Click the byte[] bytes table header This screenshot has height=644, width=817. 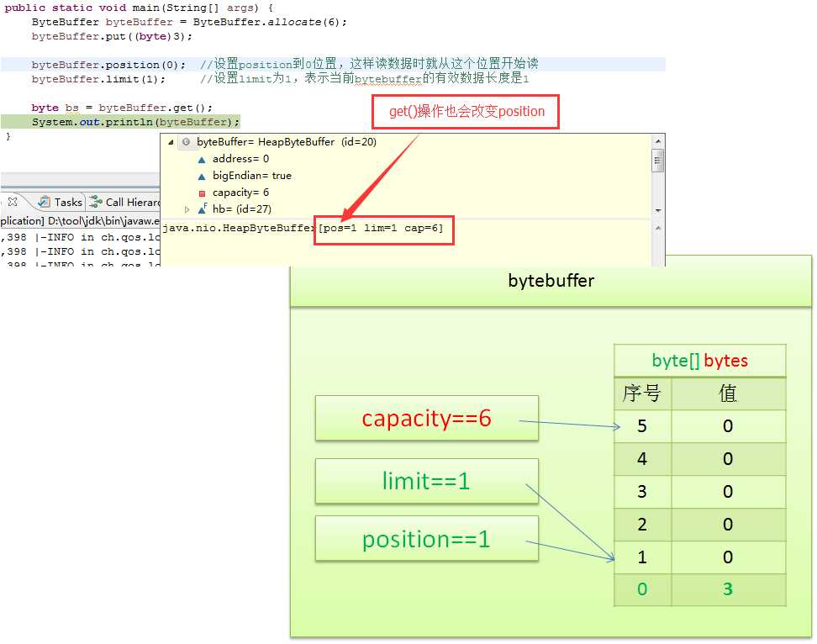coord(700,361)
